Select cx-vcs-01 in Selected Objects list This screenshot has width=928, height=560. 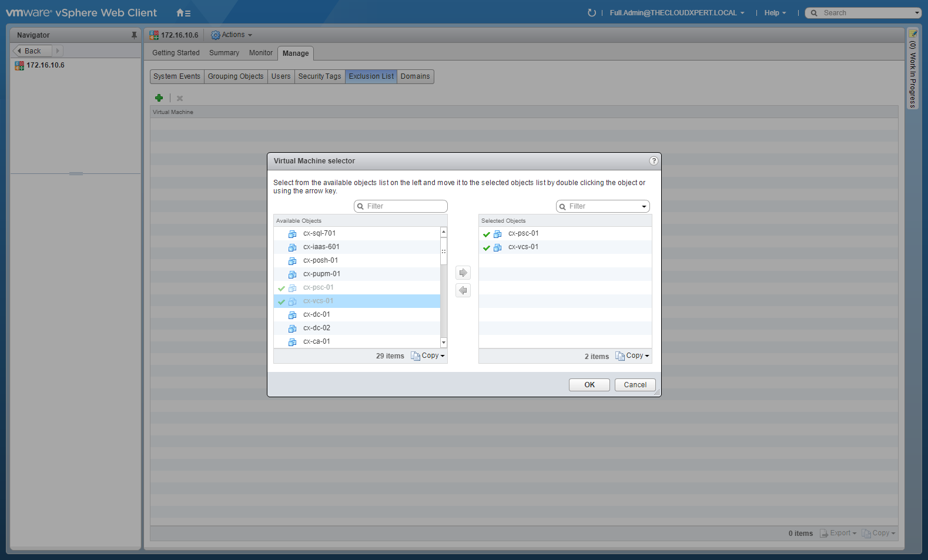tap(523, 247)
